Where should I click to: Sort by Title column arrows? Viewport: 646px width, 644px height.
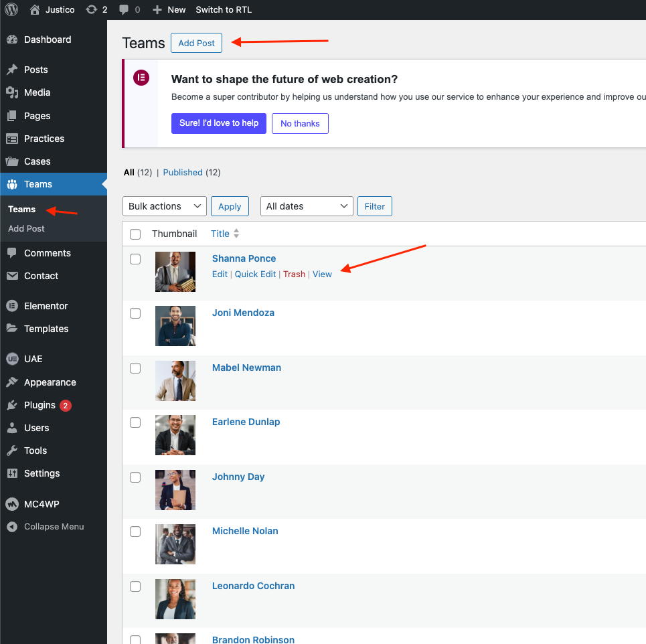click(236, 234)
